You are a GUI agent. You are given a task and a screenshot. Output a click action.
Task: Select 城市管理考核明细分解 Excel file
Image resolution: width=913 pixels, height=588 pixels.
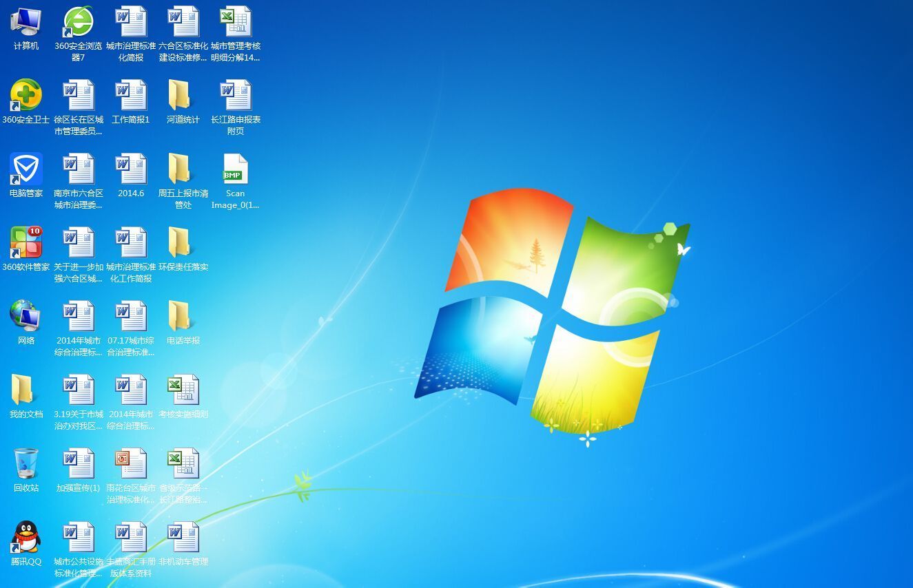point(236,23)
